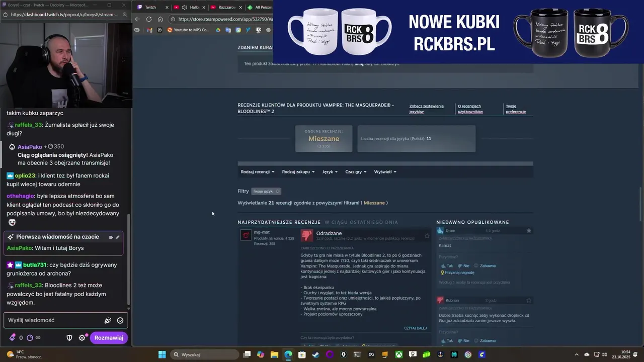The height and width of the screenshot is (362, 644).
Task: Click the taskbar Wyszukaj search box
Action: pos(205,354)
